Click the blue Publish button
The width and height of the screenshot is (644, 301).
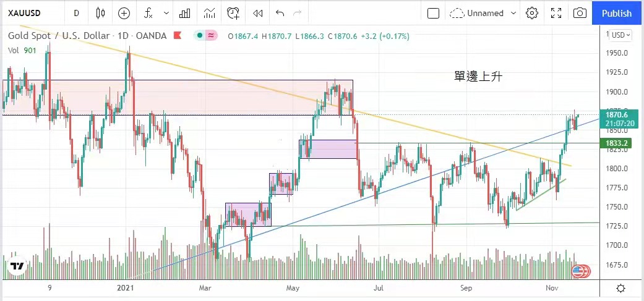point(616,13)
